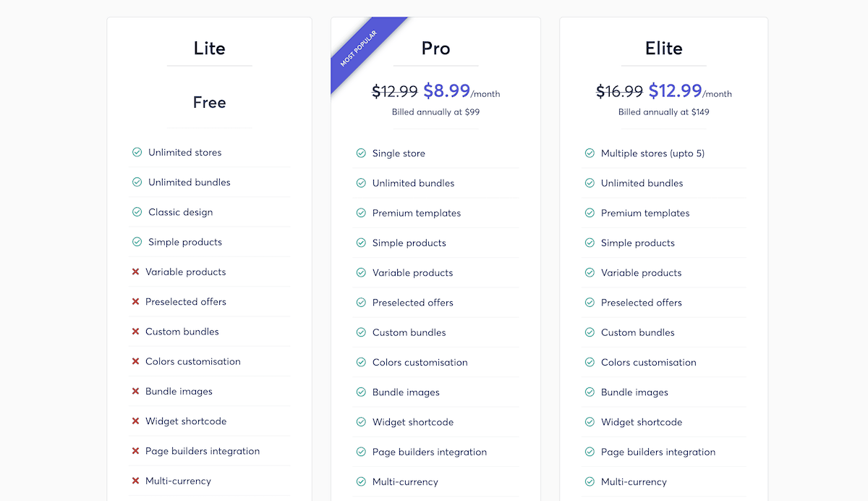Screen dimensions: 868x501
Task: Click the checkmark by Elite Widget shortcode
Action: (x=590, y=422)
